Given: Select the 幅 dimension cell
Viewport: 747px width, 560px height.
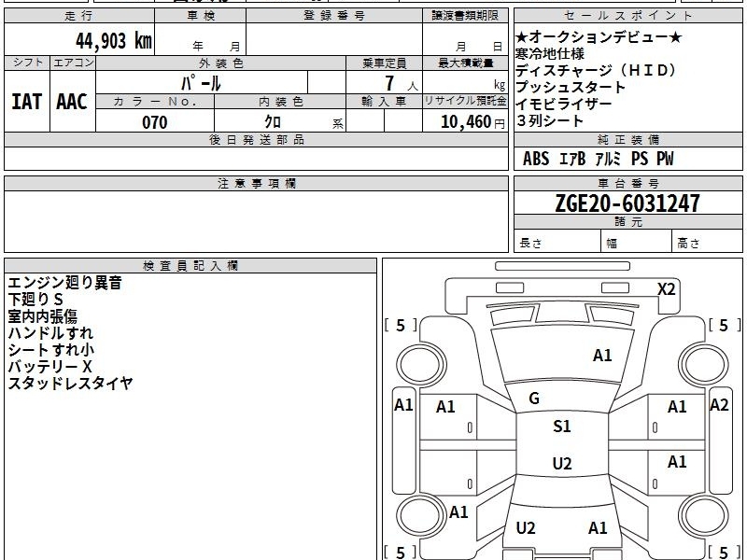Looking at the screenshot, I should (637, 243).
